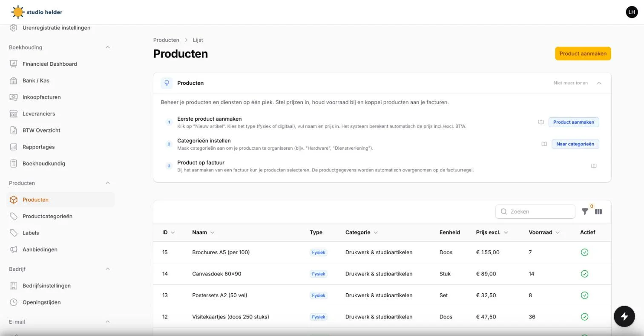Click the Bank / Kas building icon
The image size is (644, 336).
coord(14,81)
